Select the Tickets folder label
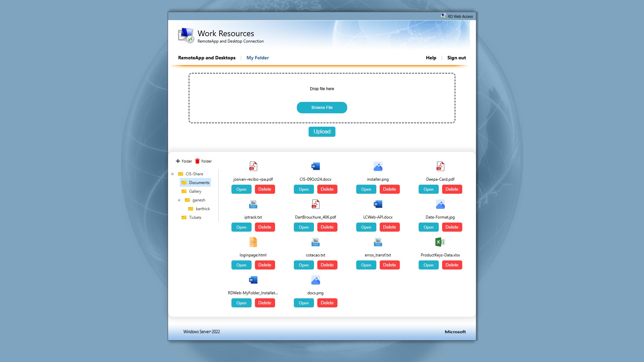Viewport: 644px width, 362px height. (x=195, y=218)
